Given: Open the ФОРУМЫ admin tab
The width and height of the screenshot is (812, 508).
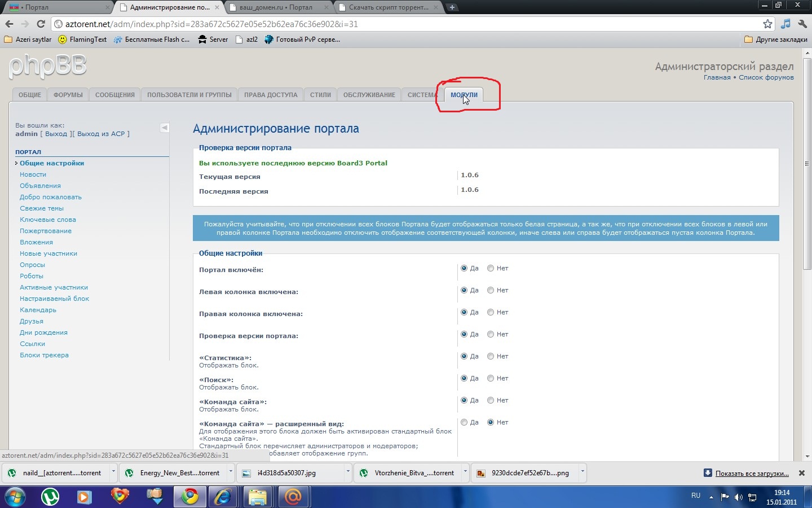Looking at the screenshot, I should click(68, 95).
